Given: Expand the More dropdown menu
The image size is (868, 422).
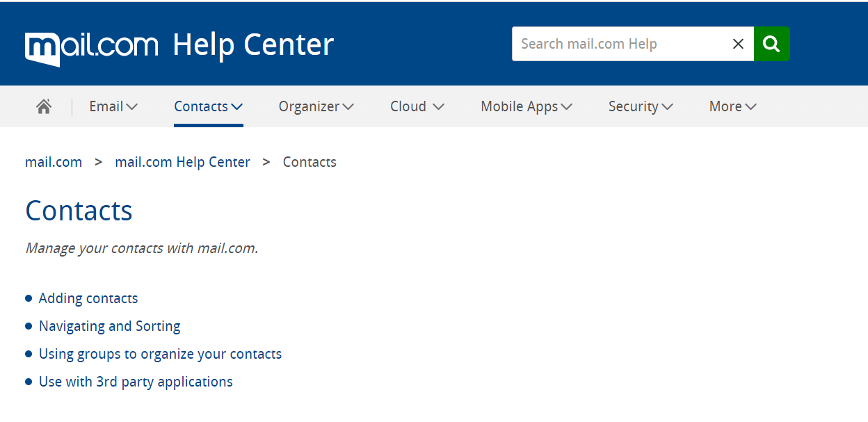Looking at the screenshot, I should coord(733,106).
